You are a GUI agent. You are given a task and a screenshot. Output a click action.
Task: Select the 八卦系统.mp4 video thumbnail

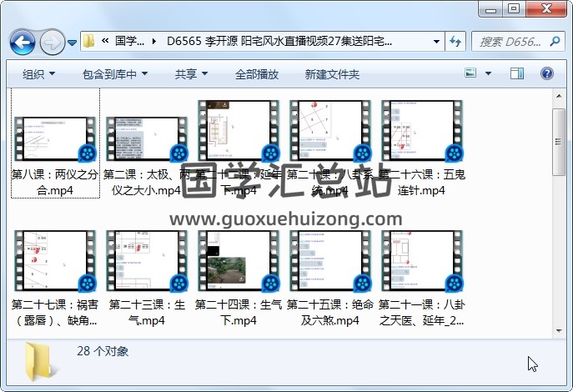(x=330, y=130)
